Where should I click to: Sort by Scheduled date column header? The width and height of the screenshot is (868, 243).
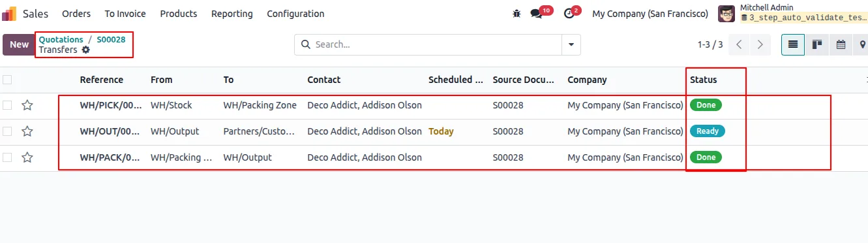coord(456,80)
